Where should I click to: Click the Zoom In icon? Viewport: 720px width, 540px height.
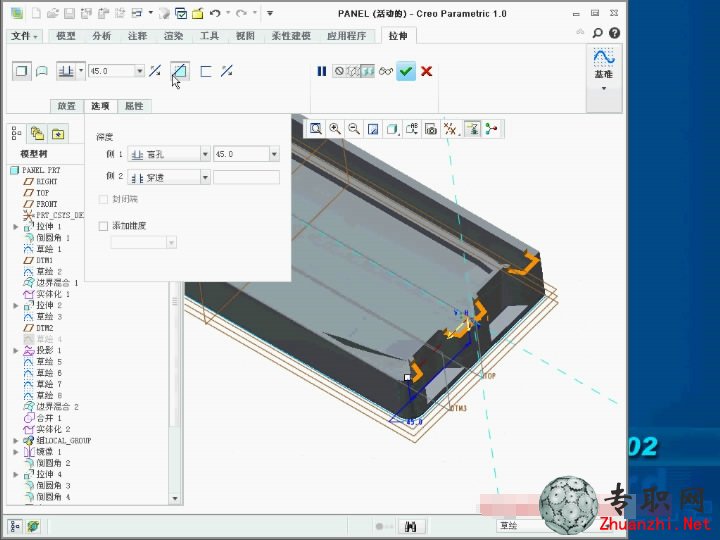click(x=335, y=129)
